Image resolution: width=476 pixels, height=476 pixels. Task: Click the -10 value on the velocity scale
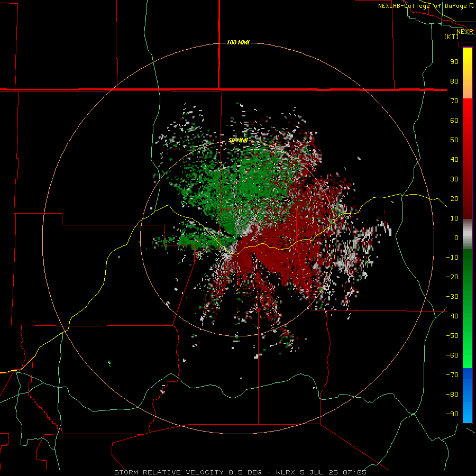click(452, 258)
